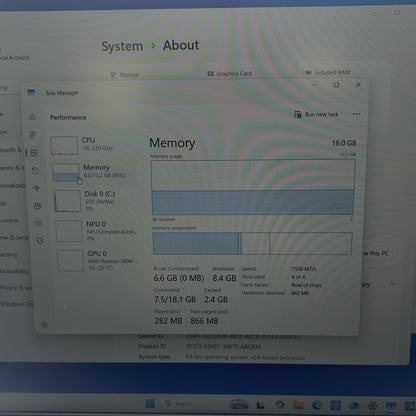Open the three-dots more options menu
Image resolution: width=416 pixels, height=416 pixels.
point(357,114)
